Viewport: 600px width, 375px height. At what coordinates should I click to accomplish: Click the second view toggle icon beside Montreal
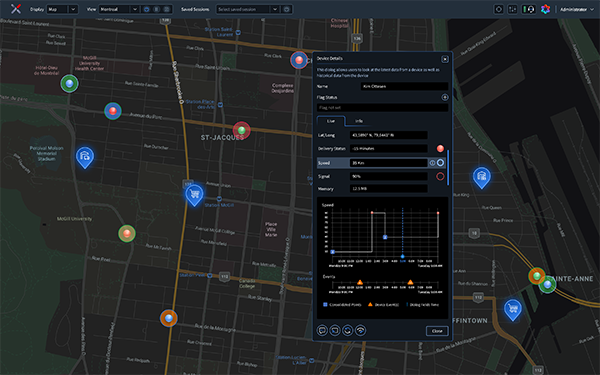coord(157,9)
